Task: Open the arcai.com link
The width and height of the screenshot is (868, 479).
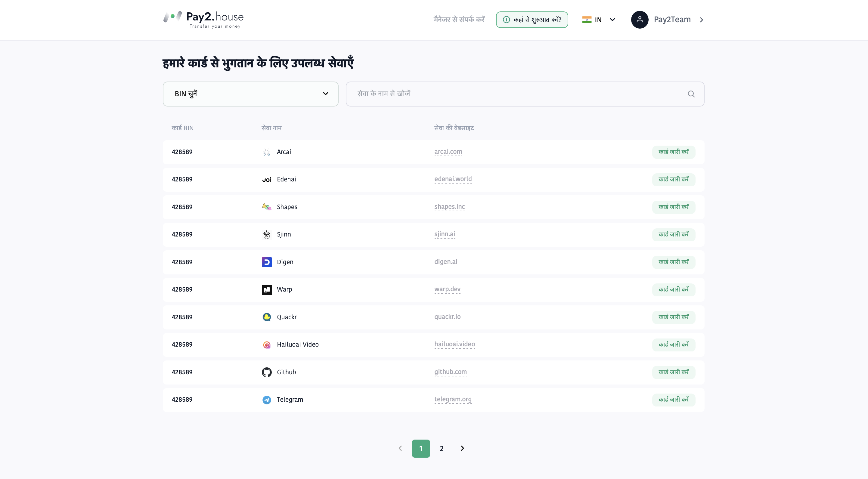Action: (x=448, y=152)
